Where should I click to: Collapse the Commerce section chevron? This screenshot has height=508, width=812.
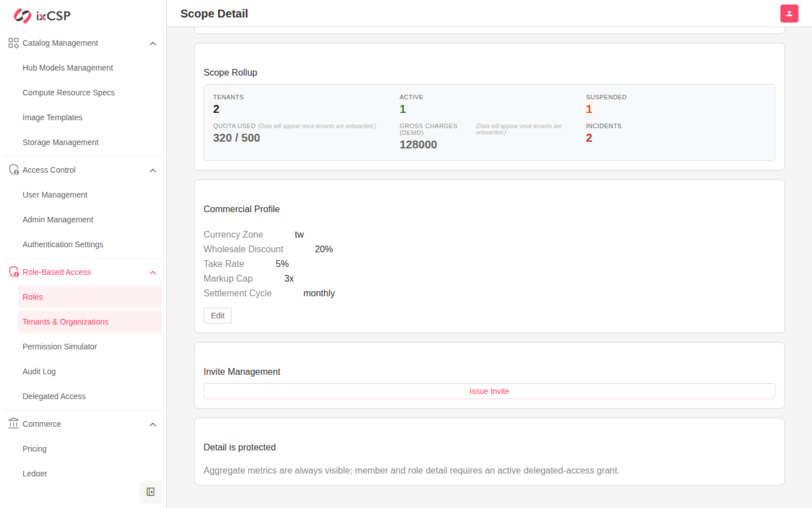[x=153, y=424]
